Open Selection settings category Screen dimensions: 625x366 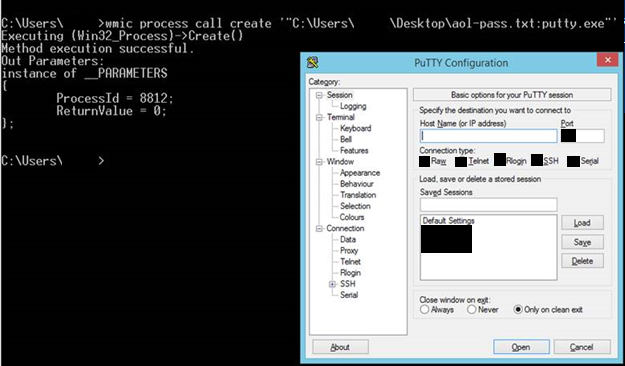pos(355,206)
